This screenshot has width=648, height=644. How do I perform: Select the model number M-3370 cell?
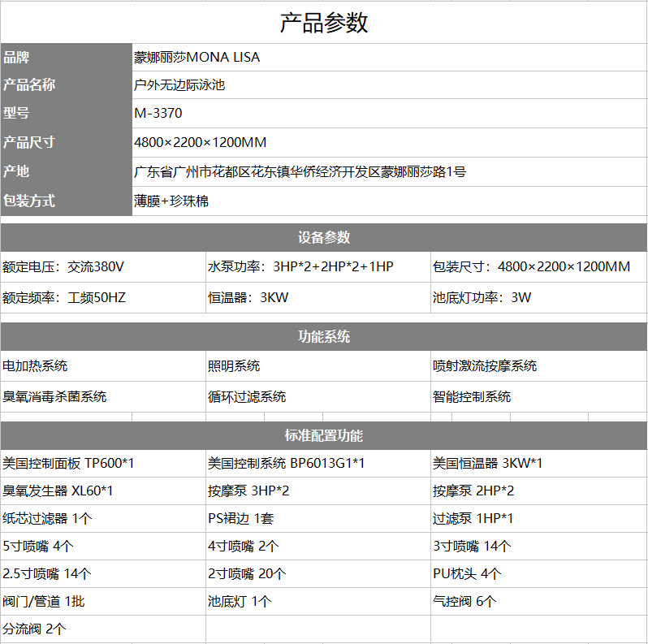[x=158, y=113]
